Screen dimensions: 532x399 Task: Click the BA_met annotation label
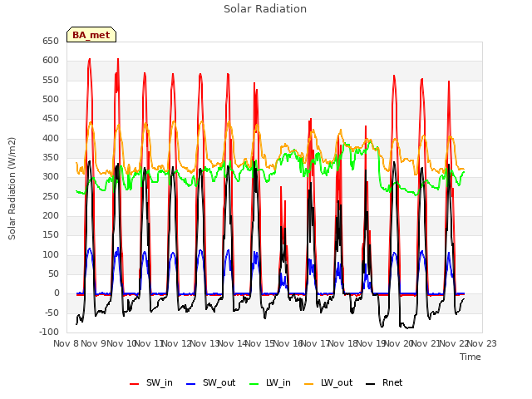pos(91,35)
